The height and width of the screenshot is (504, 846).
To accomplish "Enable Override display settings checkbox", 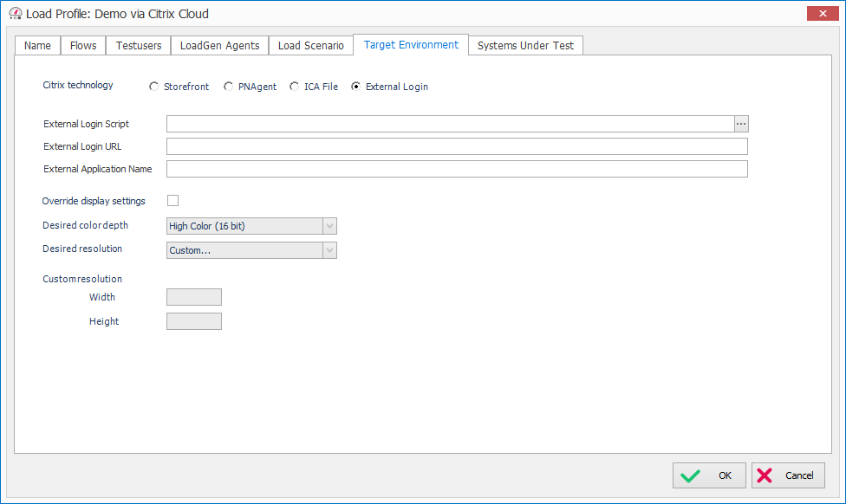I will (x=172, y=201).
